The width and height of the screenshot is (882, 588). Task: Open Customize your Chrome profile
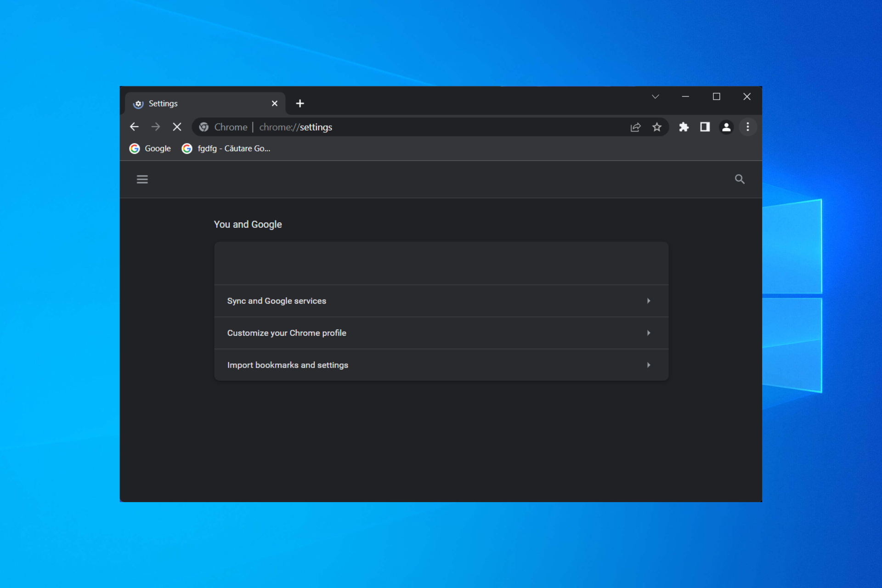441,333
